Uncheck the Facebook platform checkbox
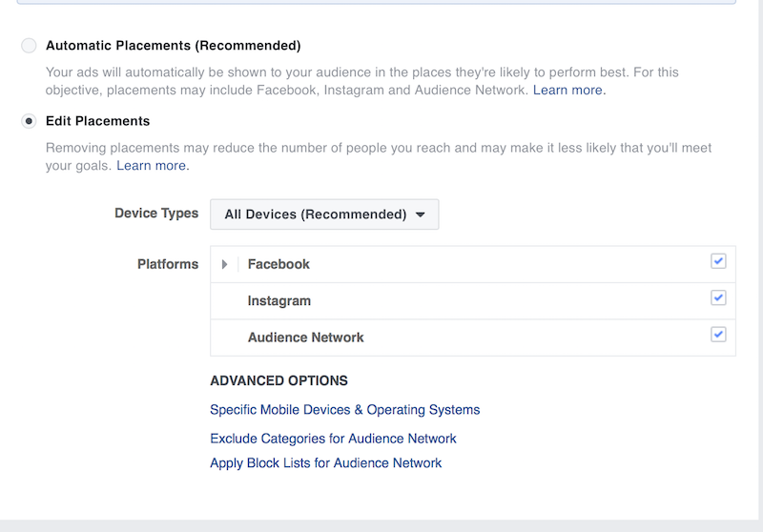The height and width of the screenshot is (532, 763). coord(718,261)
